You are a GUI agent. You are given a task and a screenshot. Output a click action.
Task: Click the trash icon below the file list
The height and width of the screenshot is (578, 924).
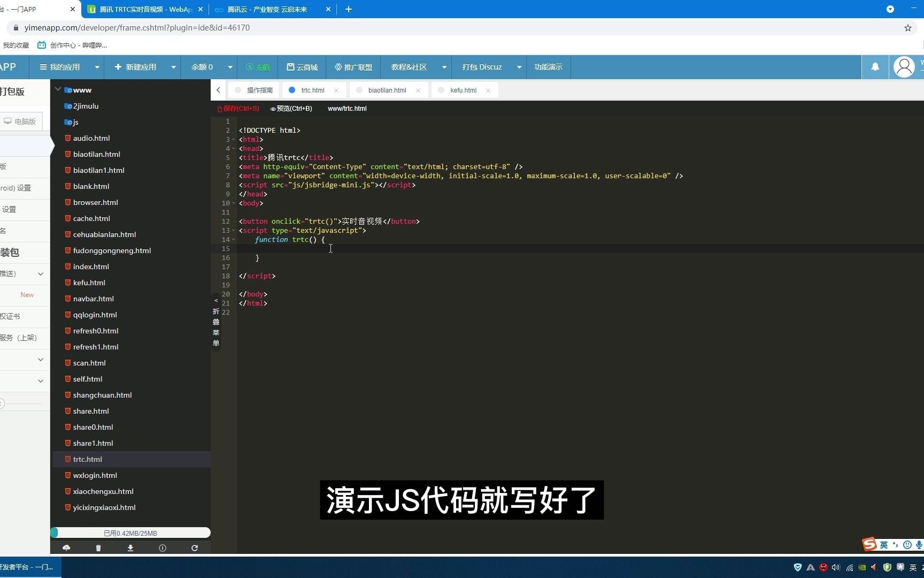click(x=98, y=548)
